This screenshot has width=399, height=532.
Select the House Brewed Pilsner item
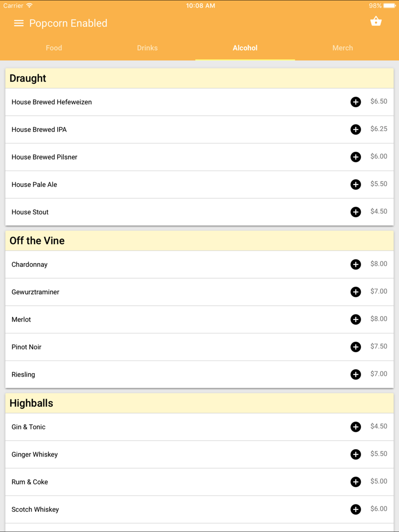(199, 157)
